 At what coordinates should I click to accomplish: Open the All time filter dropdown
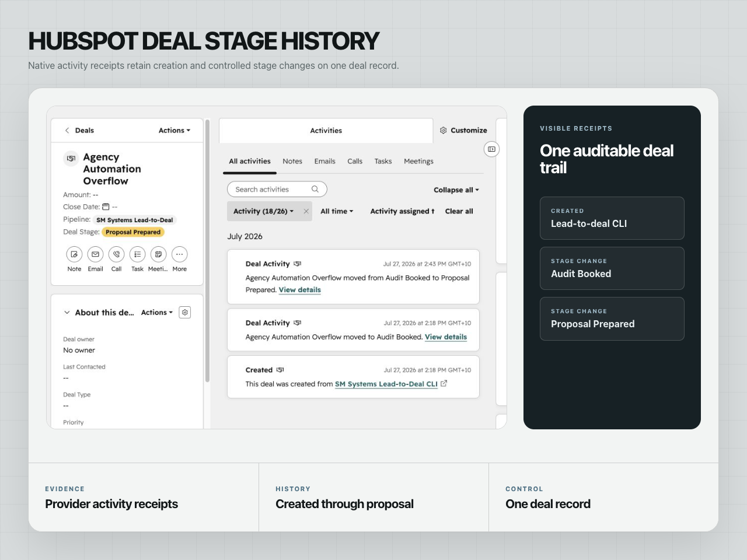[x=337, y=211]
